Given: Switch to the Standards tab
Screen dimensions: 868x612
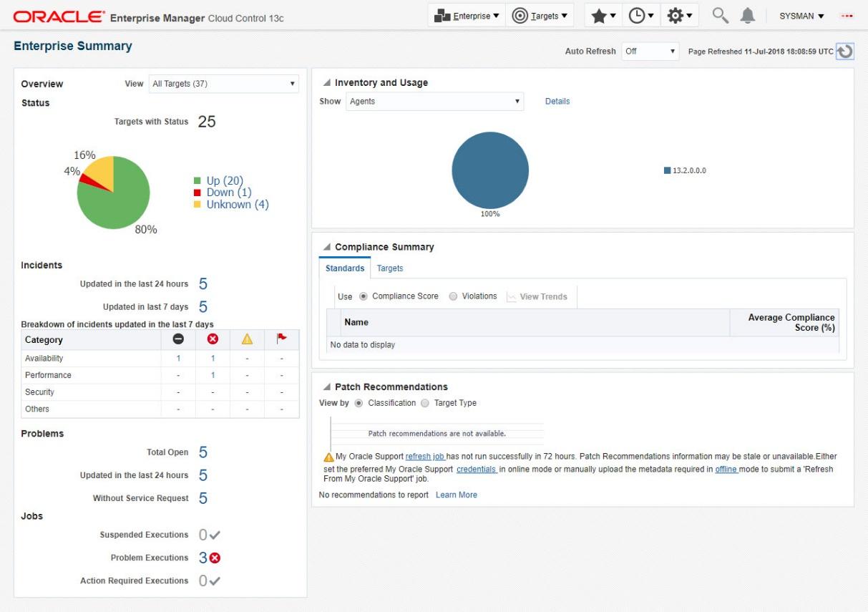Looking at the screenshot, I should pyautogui.click(x=345, y=268).
